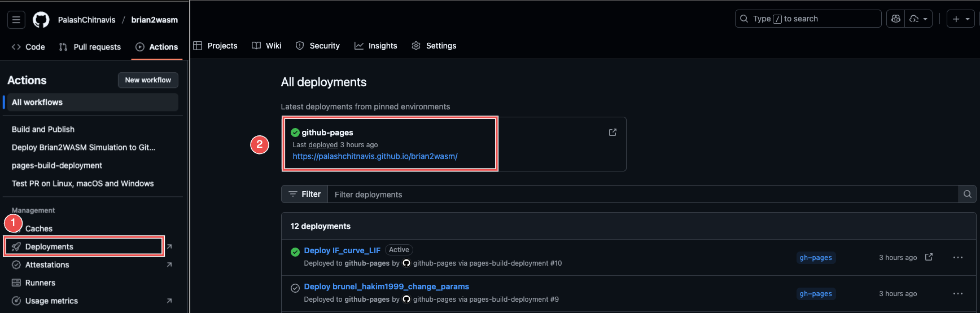Open pages-build-deployment #9 link

pyautogui.click(x=514, y=299)
